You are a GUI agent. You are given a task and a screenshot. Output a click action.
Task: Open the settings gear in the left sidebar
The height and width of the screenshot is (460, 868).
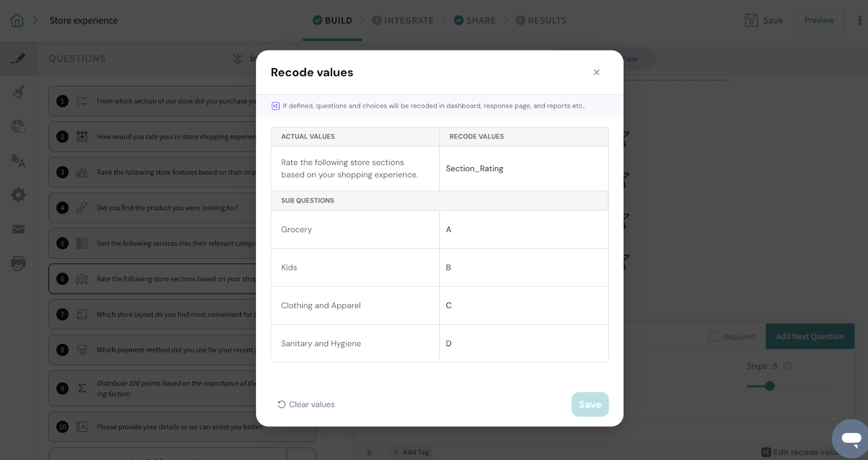click(18, 195)
